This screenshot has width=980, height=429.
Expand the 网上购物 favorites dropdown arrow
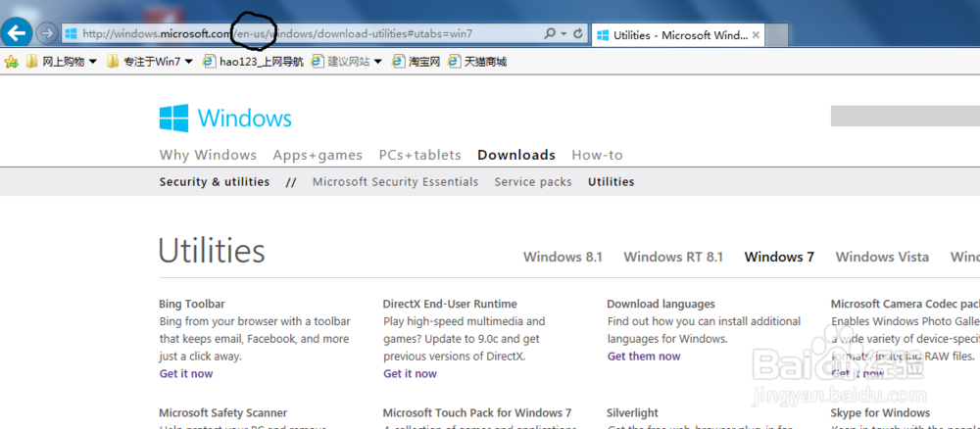click(x=92, y=62)
